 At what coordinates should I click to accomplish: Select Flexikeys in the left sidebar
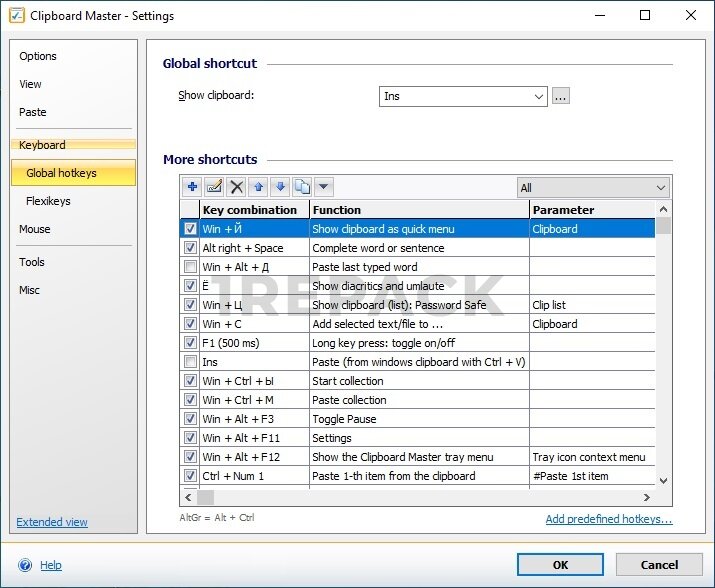tap(48, 201)
